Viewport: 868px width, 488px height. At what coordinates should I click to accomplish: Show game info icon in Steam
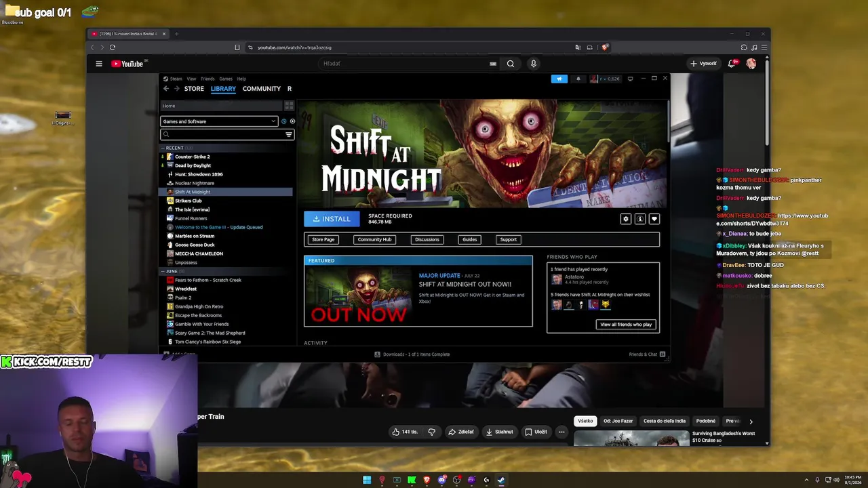[639, 219]
